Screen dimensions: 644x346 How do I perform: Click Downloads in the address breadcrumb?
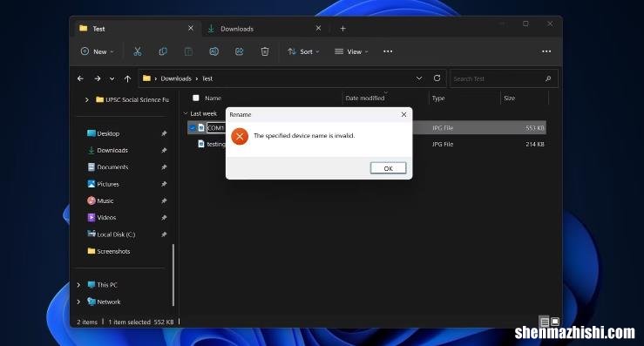click(x=176, y=78)
